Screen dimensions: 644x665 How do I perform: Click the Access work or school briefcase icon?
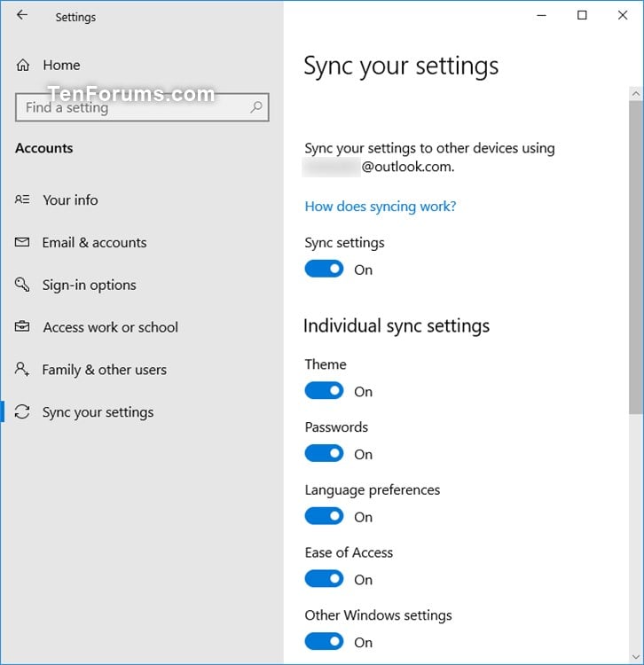(x=22, y=326)
